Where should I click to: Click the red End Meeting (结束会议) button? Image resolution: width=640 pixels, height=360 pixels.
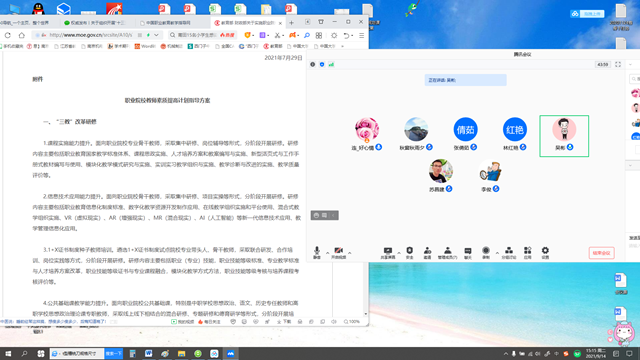(601, 253)
